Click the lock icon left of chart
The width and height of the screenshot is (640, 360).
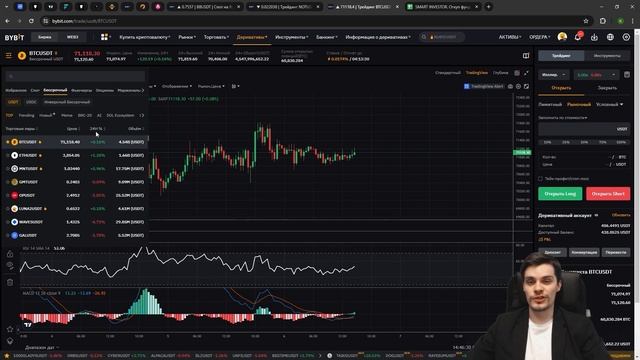click(x=10, y=254)
